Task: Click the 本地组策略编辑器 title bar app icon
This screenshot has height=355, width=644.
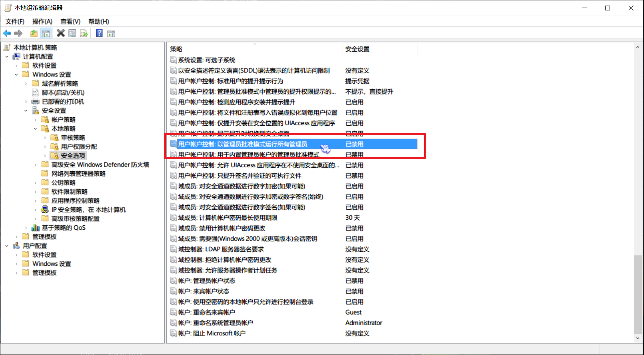Action: pyautogui.click(x=8, y=8)
